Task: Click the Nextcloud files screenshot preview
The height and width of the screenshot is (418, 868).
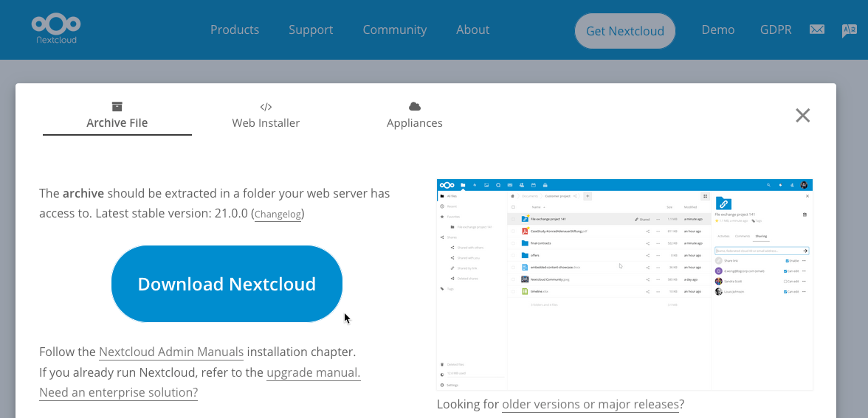Action: tap(625, 285)
